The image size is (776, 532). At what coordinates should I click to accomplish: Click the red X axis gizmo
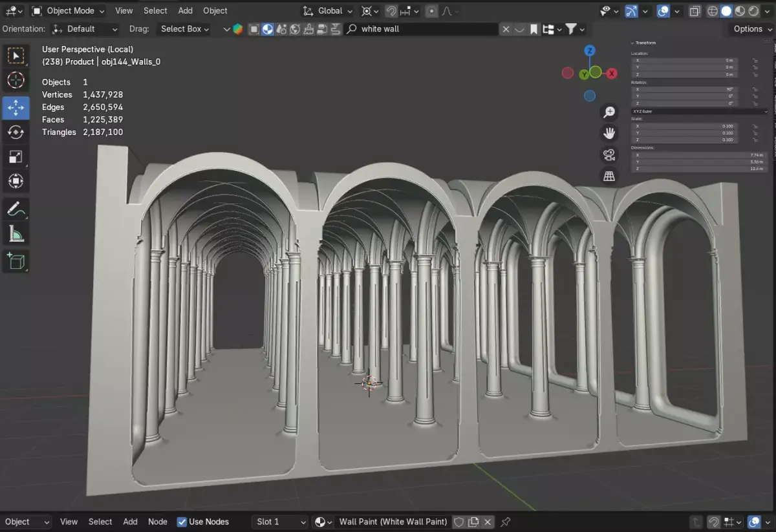pos(612,73)
